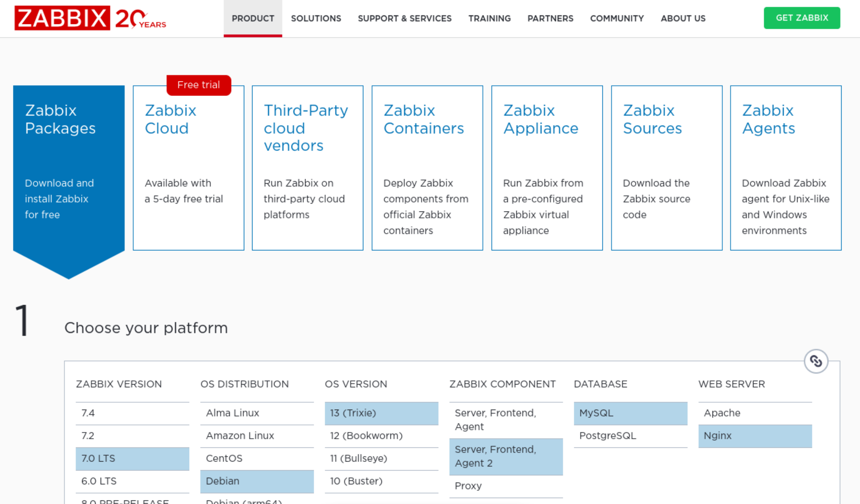
Task: Click the "ZABBIX VERSION" column header
Action: [119, 384]
